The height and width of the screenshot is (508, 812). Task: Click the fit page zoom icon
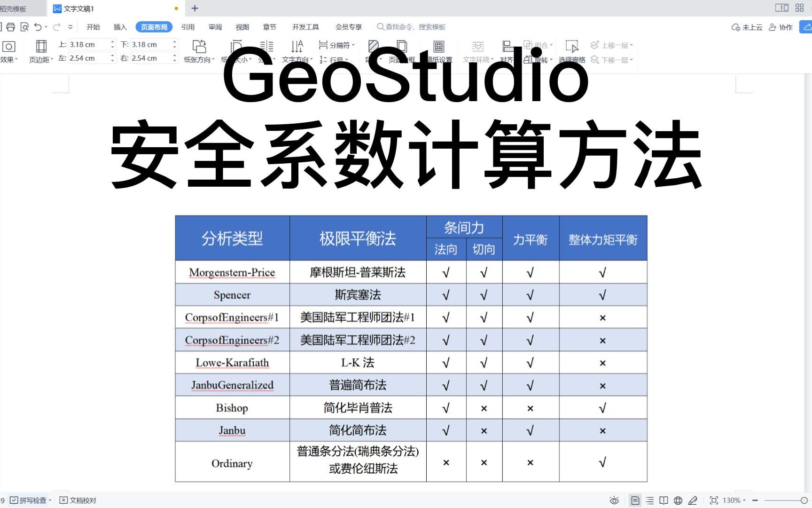coord(714,500)
